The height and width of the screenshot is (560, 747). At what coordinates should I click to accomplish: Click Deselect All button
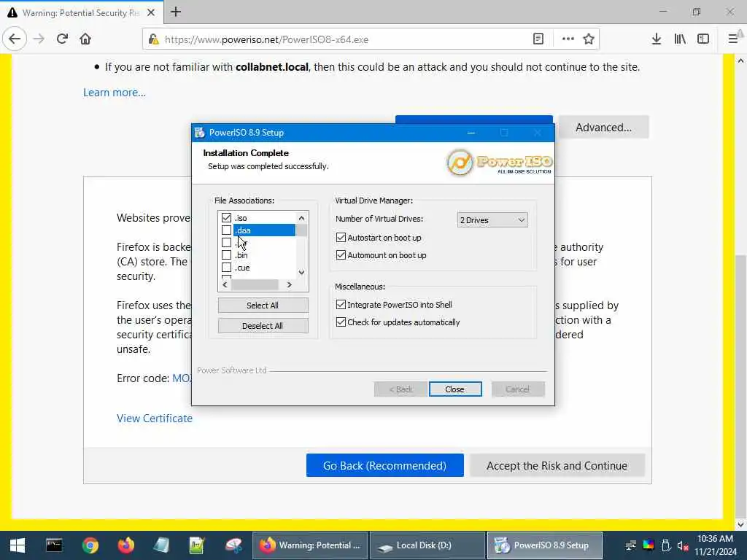pyautogui.click(x=263, y=326)
